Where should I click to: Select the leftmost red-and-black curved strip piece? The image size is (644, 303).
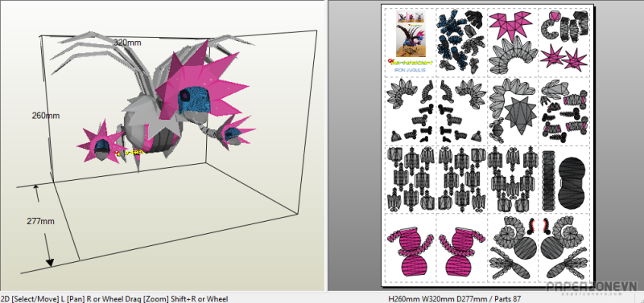pos(532,226)
